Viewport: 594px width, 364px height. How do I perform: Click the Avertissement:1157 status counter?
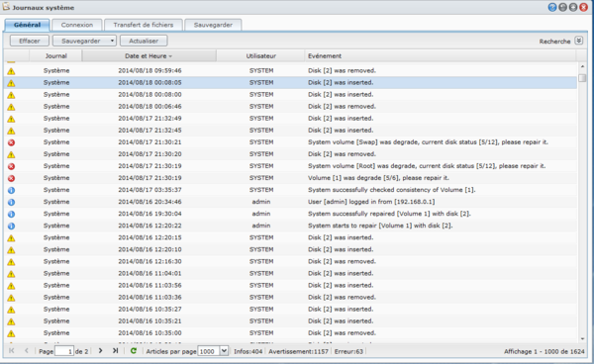click(x=298, y=351)
